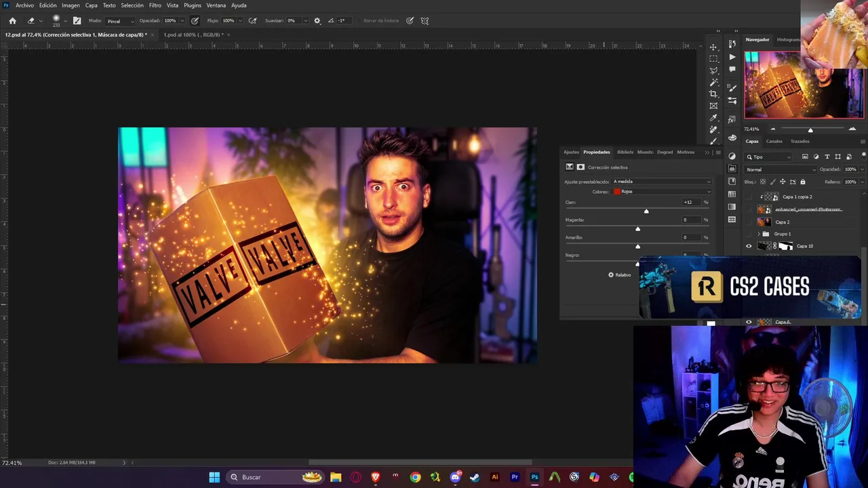
Task: Open the Flujo 100% dropdown arrow
Action: pyautogui.click(x=241, y=21)
